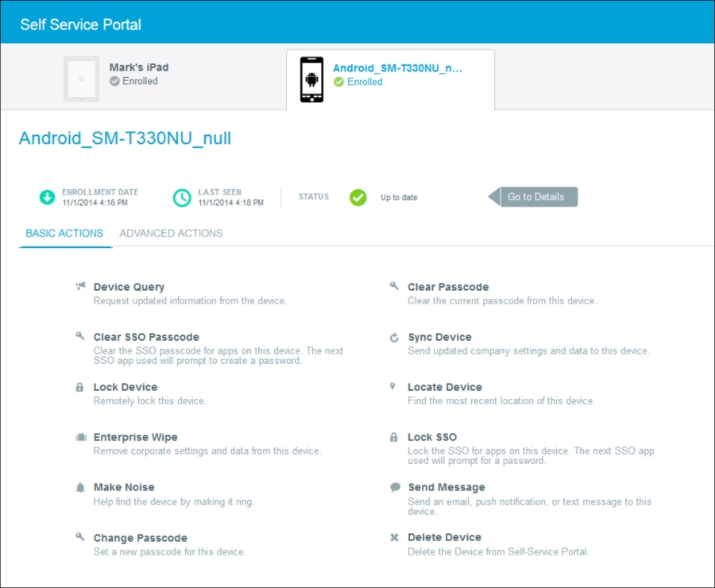Click 'Remove corporate settings and data' description
Viewport: 715px width, 588px height.
click(207, 451)
